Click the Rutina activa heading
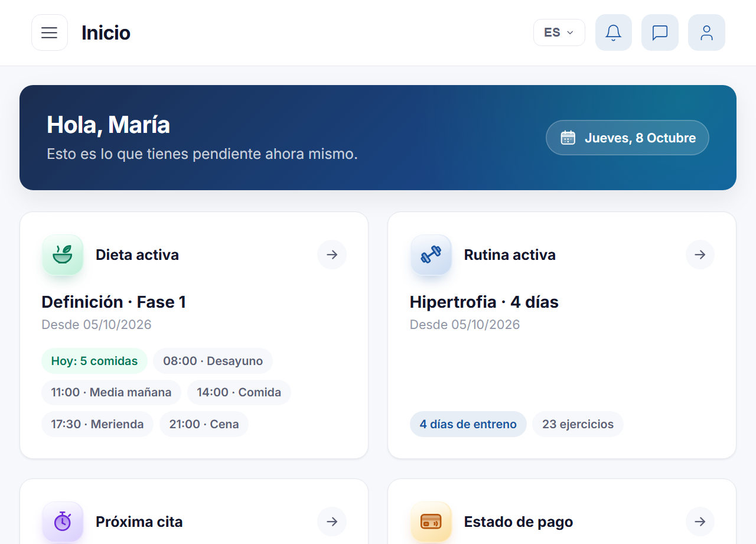 pyautogui.click(x=510, y=255)
